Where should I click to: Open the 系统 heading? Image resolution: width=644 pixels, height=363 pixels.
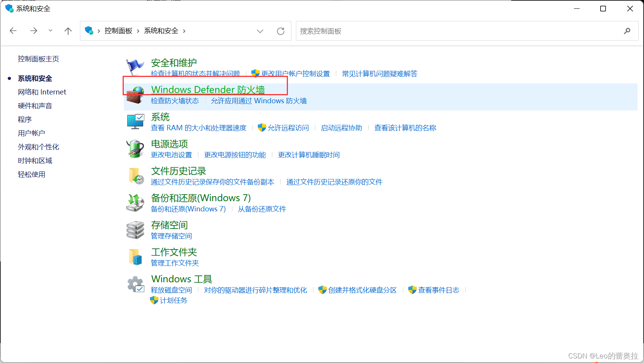pyautogui.click(x=160, y=117)
